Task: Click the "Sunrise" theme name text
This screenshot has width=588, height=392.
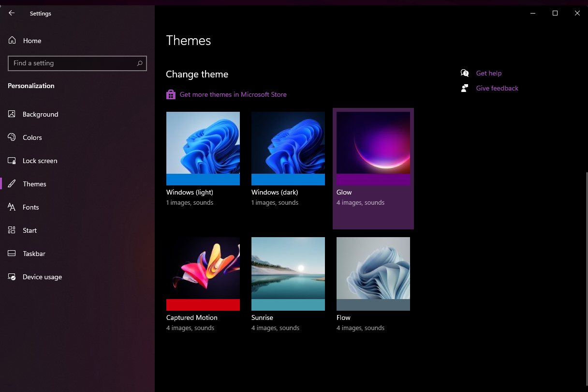Action: (262, 317)
